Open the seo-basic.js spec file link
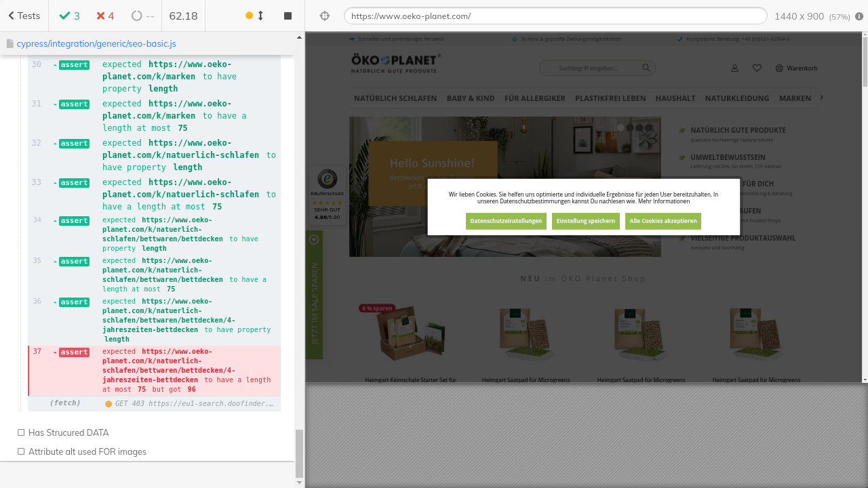The image size is (868, 488). pyautogui.click(x=96, y=43)
